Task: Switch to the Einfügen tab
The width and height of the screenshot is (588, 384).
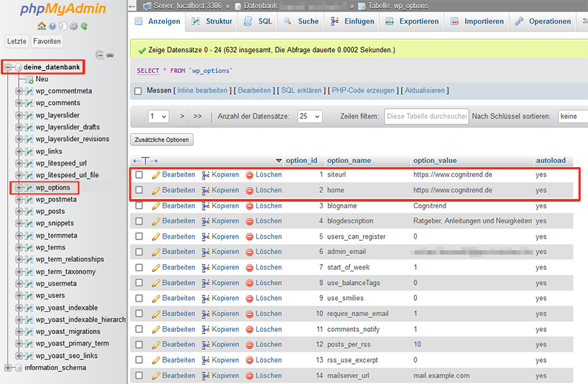Action: pyautogui.click(x=352, y=22)
